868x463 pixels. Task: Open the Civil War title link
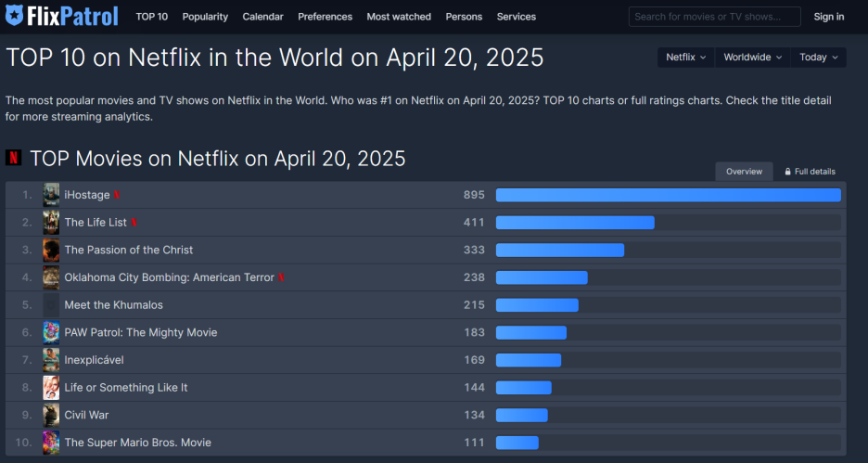coord(86,415)
